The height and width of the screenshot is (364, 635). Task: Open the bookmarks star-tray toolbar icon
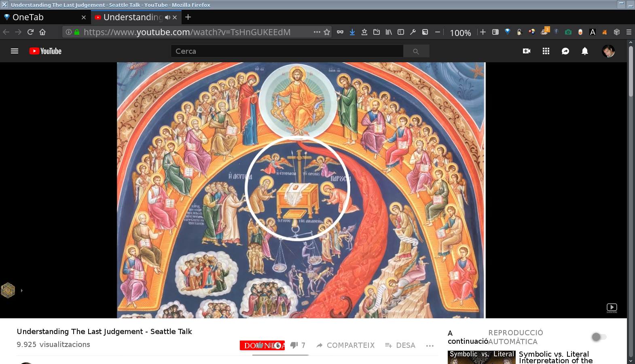[x=364, y=32]
